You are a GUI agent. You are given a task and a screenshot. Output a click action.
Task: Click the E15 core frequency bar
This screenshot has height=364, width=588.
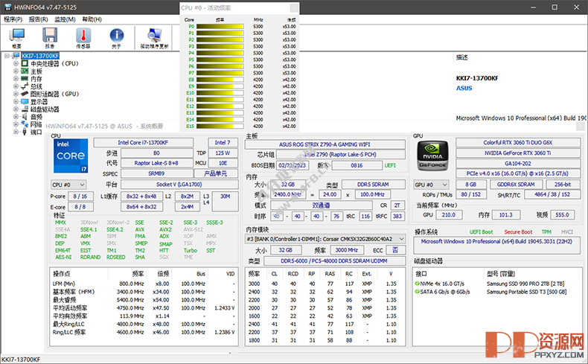(x=220, y=126)
